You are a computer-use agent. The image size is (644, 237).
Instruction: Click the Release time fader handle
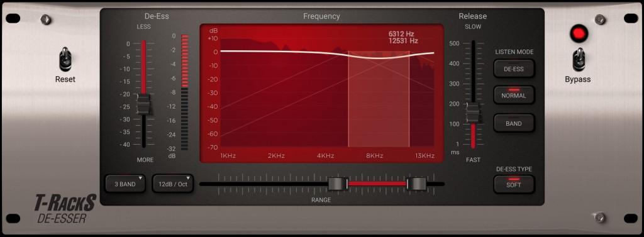click(473, 113)
